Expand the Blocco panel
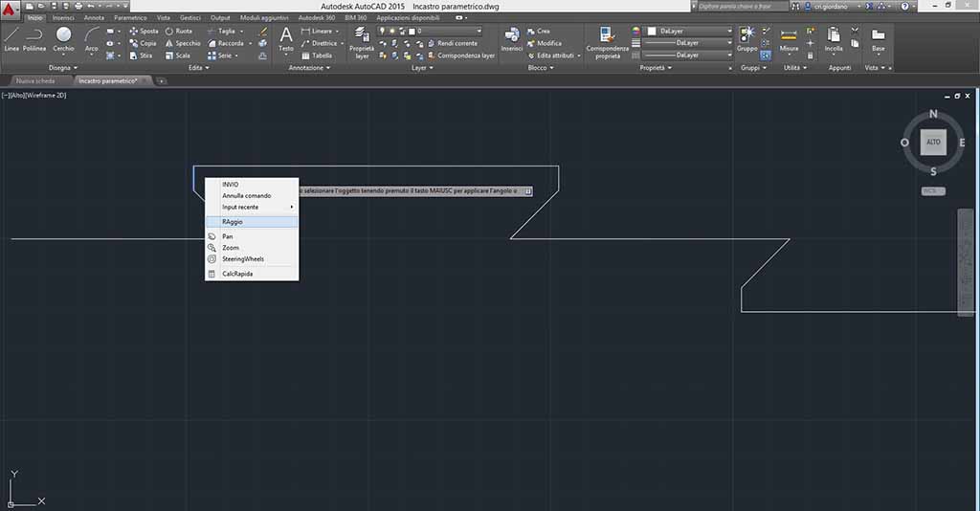 pyautogui.click(x=541, y=68)
